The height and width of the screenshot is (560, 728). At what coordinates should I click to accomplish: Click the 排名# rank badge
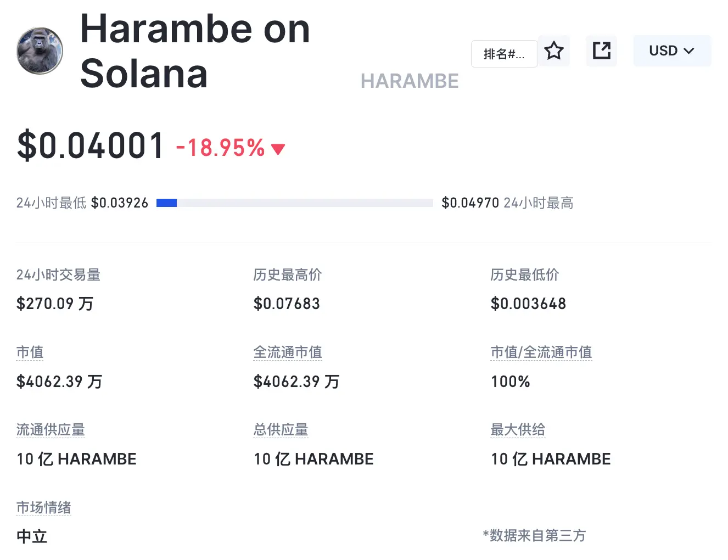[504, 54]
